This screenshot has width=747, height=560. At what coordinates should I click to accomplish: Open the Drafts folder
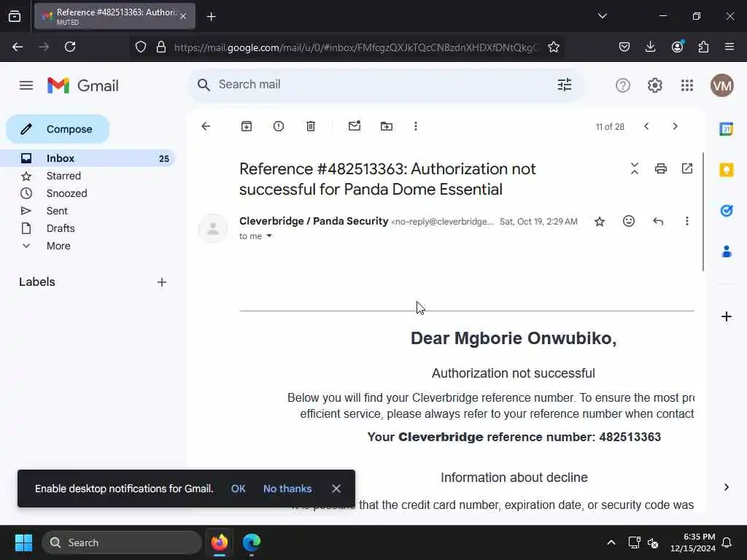88,228
